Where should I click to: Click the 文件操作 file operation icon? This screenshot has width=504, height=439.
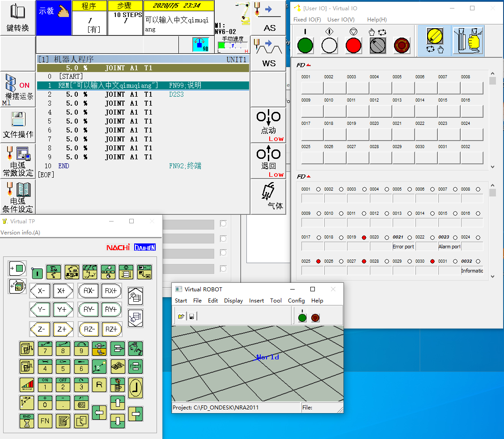(x=18, y=125)
